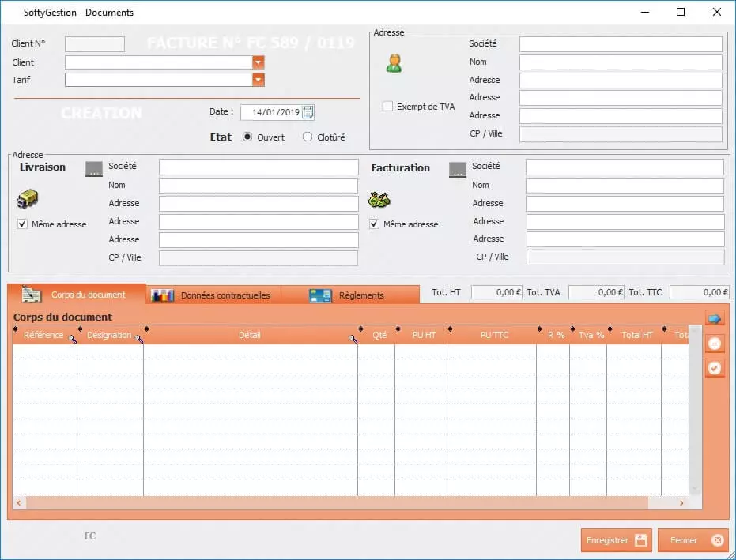Click the Tot. TVA amount field
Image resolution: width=736 pixels, height=560 pixels.
coord(596,292)
